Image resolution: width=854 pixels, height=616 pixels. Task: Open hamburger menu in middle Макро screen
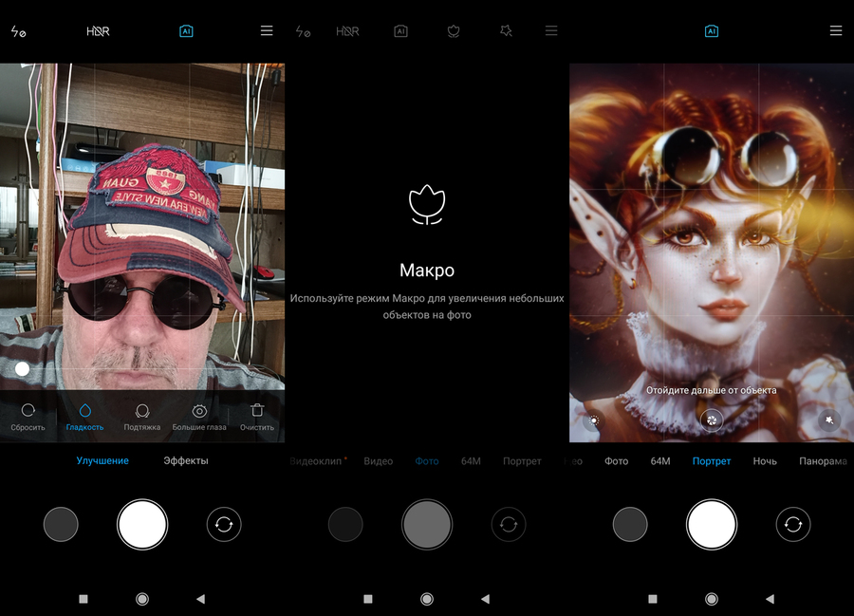coord(551,30)
